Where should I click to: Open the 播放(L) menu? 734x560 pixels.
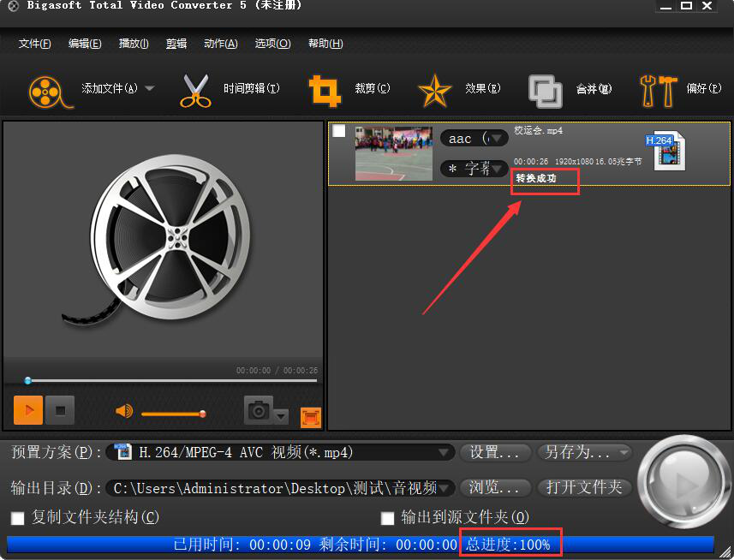pyautogui.click(x=134, y=44)
